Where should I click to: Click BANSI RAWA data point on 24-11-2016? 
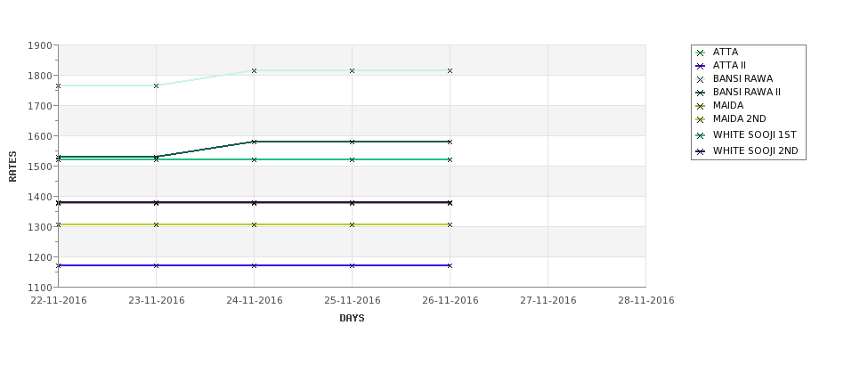coord(254,71)
